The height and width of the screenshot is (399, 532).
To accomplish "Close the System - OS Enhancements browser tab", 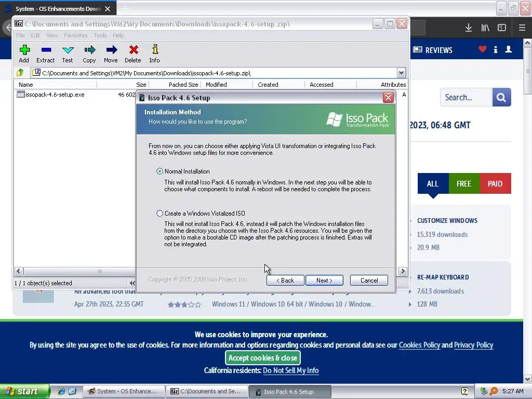I will [108, 9].
